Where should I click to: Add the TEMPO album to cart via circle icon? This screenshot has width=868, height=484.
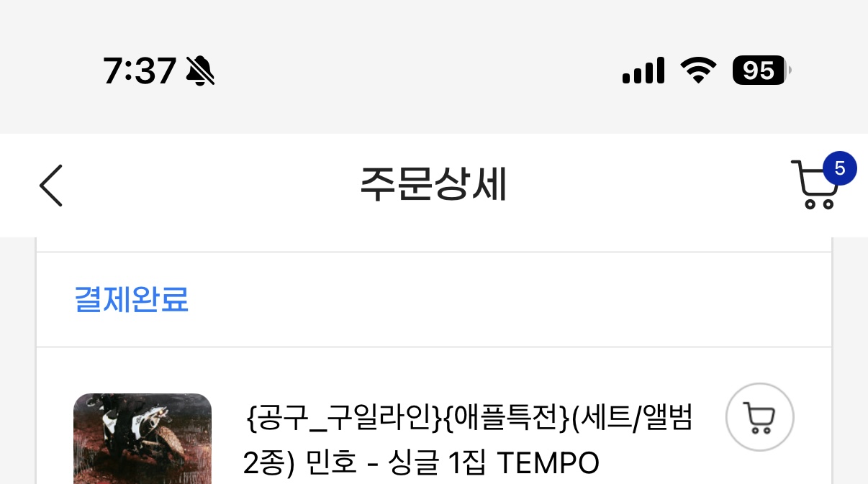(x=760, y=417)
